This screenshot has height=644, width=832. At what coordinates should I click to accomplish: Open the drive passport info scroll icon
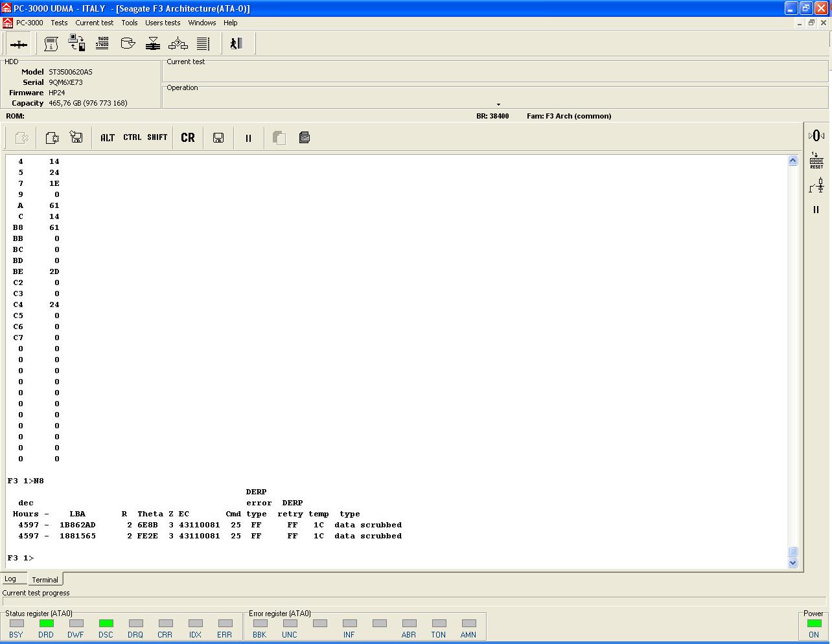[x=51, y=44]
